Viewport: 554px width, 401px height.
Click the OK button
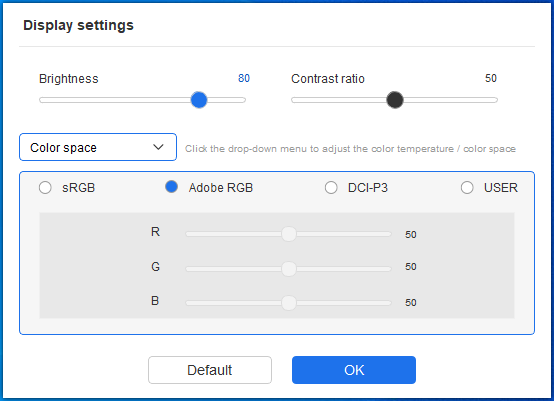point(354,370)
